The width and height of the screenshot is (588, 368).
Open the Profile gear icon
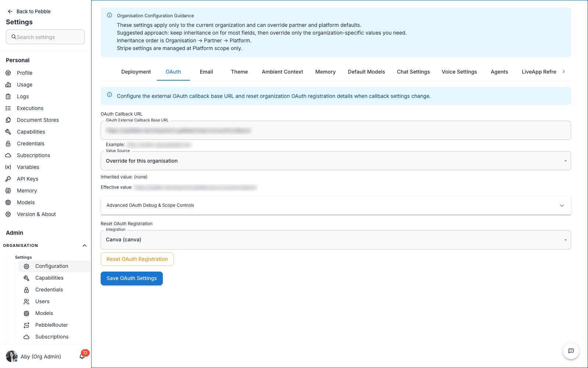click(8, 73)
